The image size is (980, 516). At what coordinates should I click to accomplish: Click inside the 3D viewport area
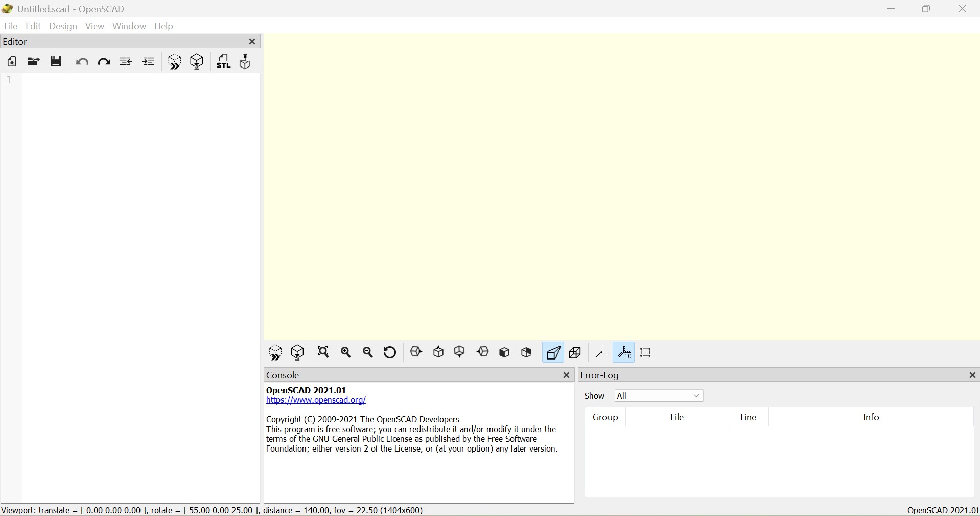point(622,187)
